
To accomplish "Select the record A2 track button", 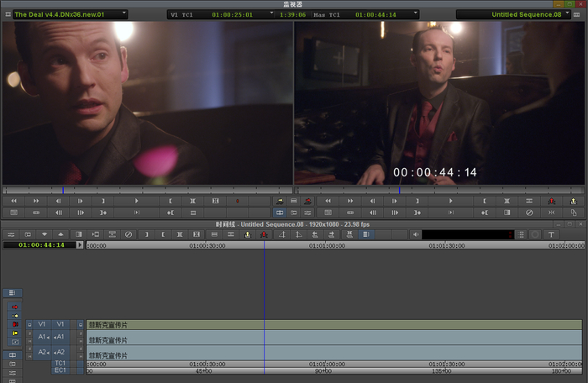I will (60, 352).
